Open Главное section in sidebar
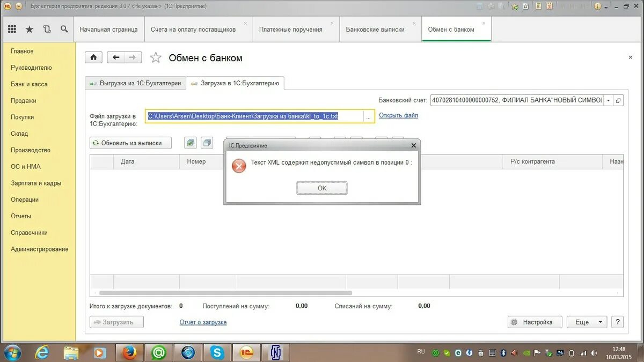This screenshot has height=362, width=644. pos(22,51)
